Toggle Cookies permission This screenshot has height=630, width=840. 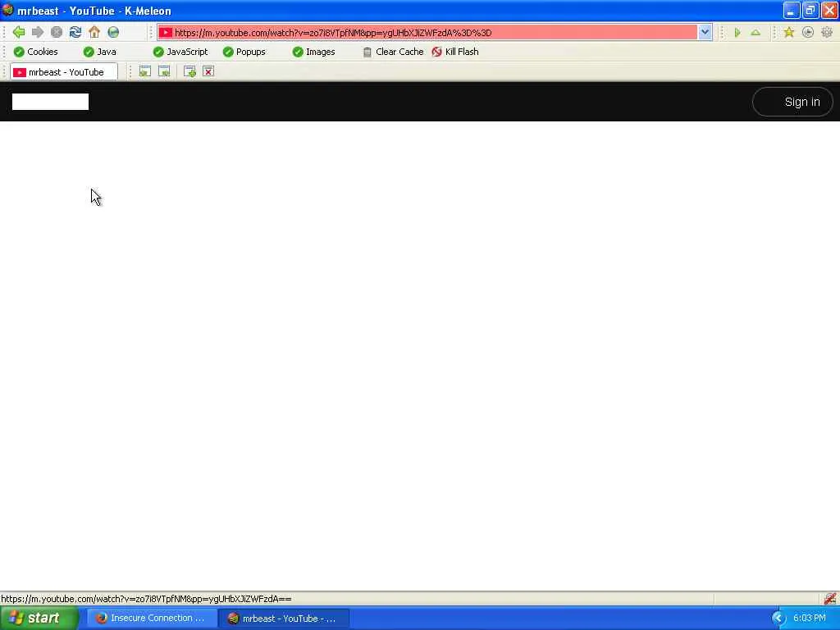coord(36,52)
